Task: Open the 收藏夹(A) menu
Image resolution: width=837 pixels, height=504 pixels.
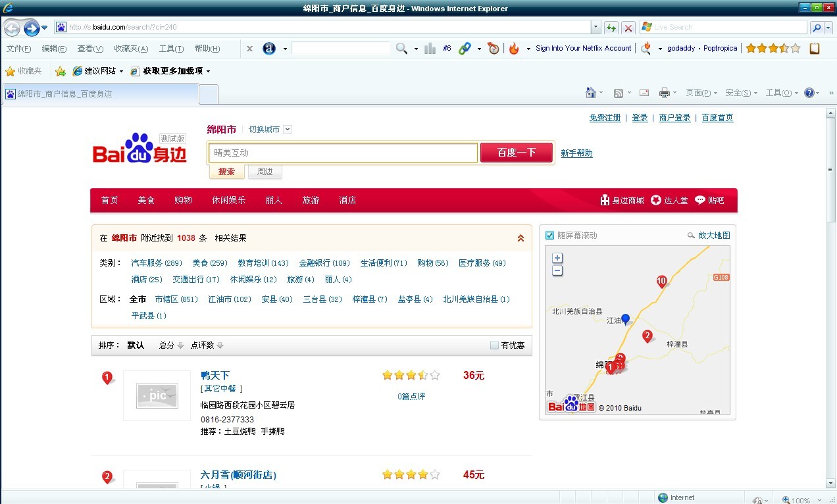Action: pos(131,49)
